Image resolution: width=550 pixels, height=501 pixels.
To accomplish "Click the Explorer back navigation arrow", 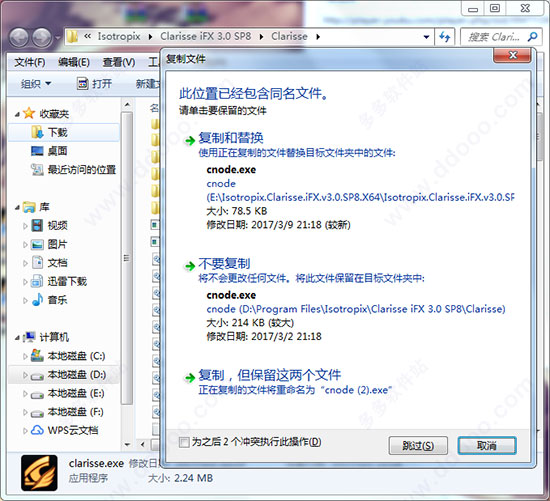I will [x=19, y=37].
